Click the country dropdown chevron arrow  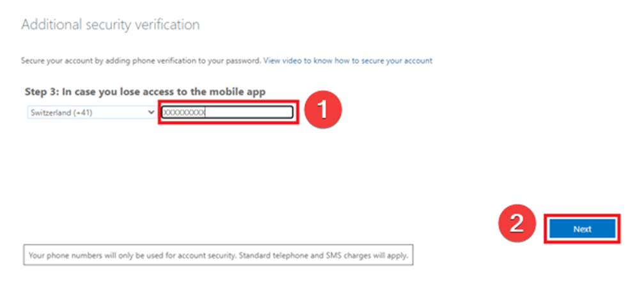pos(151,113)
